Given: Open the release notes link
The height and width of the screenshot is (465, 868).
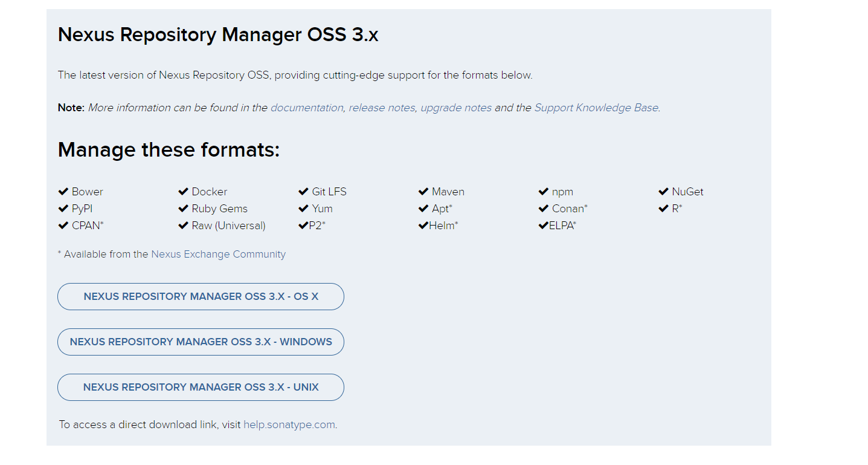Looking at the screenshot, I should click(382, 108).
